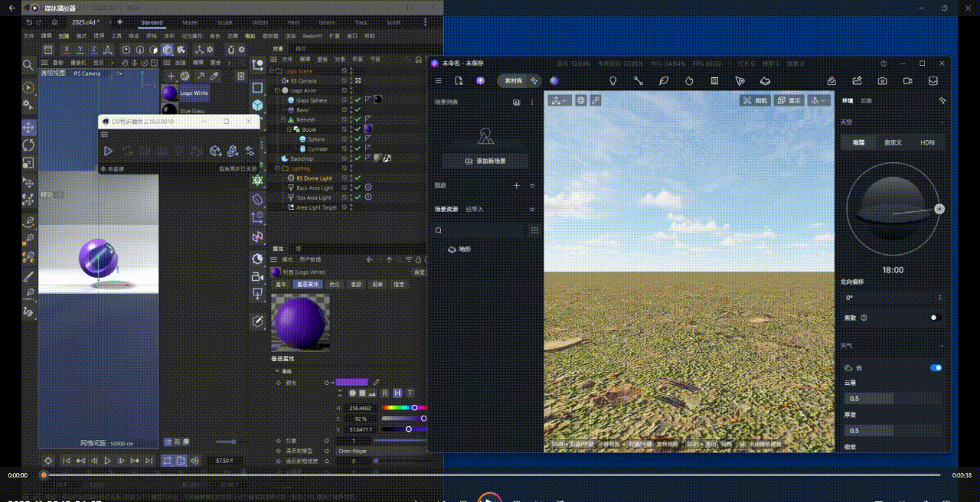This screenshot has width=980, height=502.
Task: Toggle the clouds switch in weather section
Action: 936,368
